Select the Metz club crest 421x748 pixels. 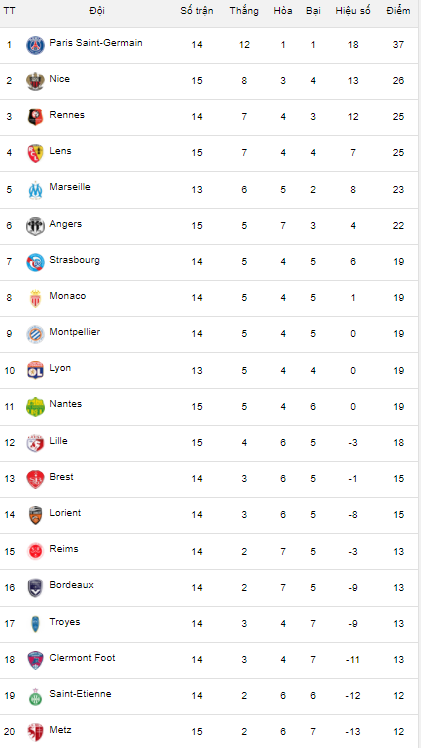35,732
